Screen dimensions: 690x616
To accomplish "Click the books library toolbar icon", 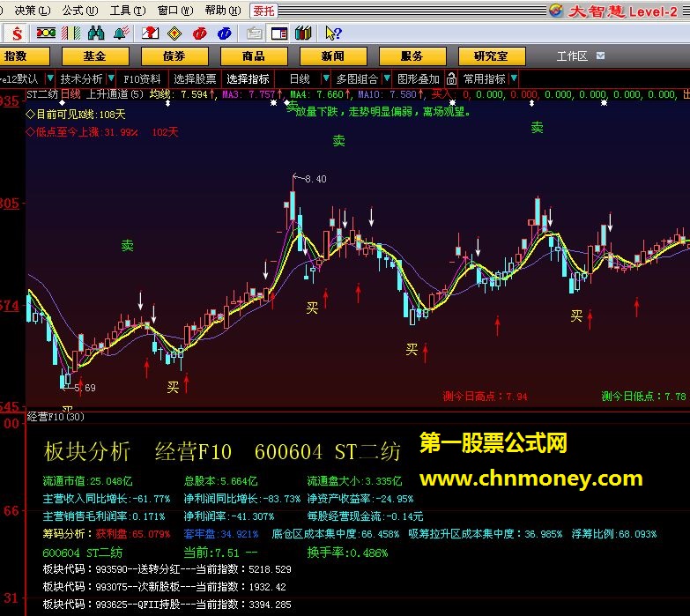I will click(303, 33).
